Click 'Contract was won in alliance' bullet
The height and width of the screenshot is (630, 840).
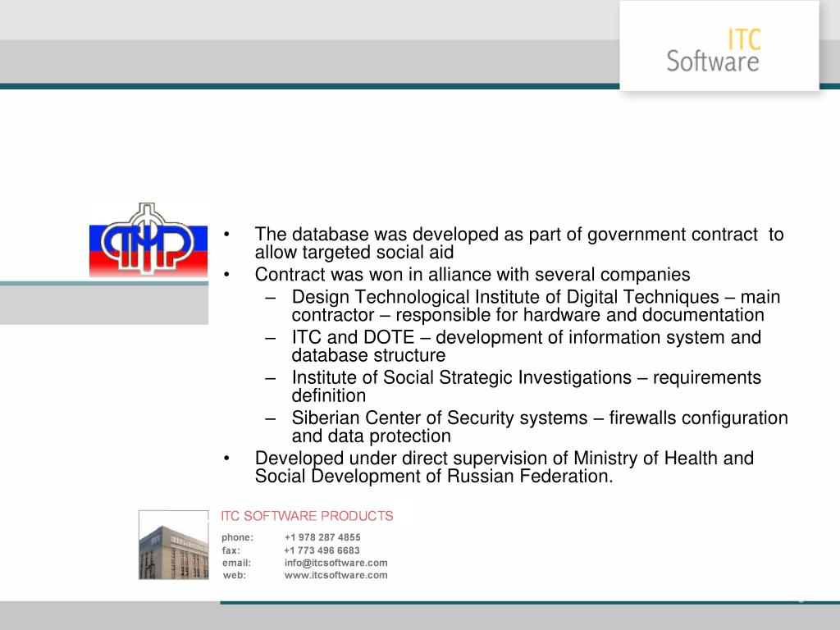(472, 274)
